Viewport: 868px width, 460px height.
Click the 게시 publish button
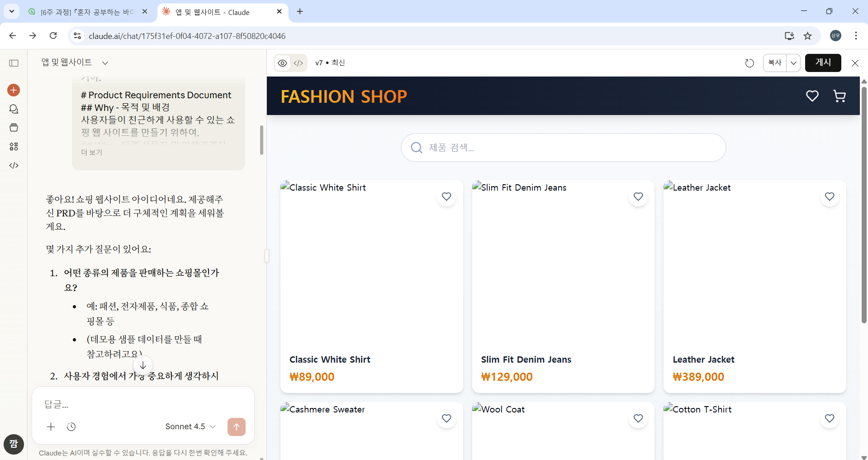(823, 63)
